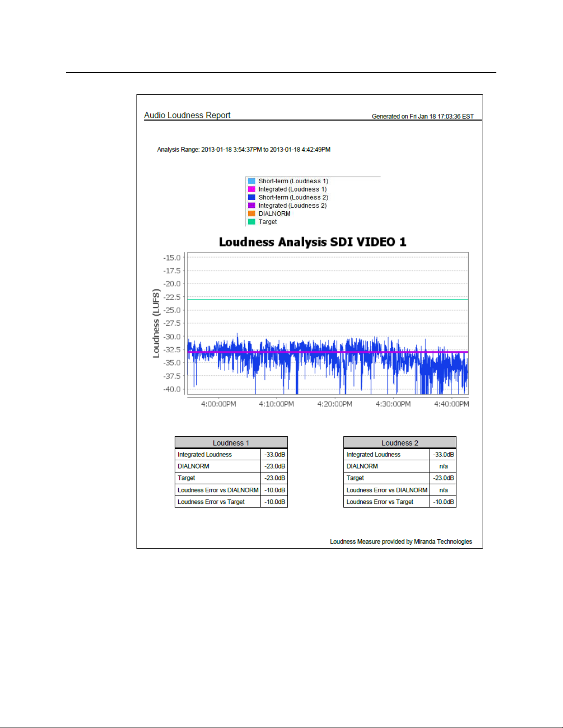Click the Short-term (Loudness 1) light blue legend swatch
The image size is (563, 728).
click(251, 181)
